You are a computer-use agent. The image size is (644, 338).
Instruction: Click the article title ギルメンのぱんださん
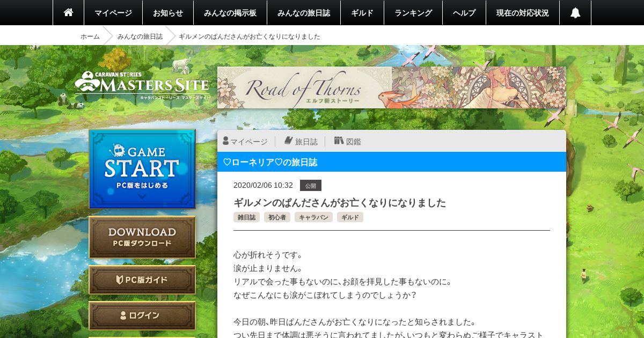340,203
